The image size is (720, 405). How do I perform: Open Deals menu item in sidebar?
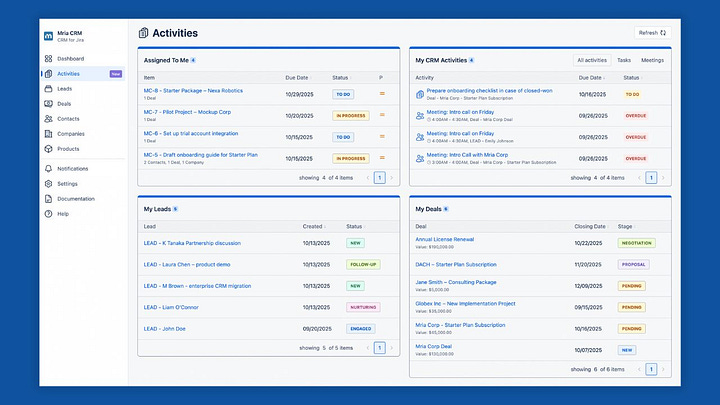coord(83,104)
